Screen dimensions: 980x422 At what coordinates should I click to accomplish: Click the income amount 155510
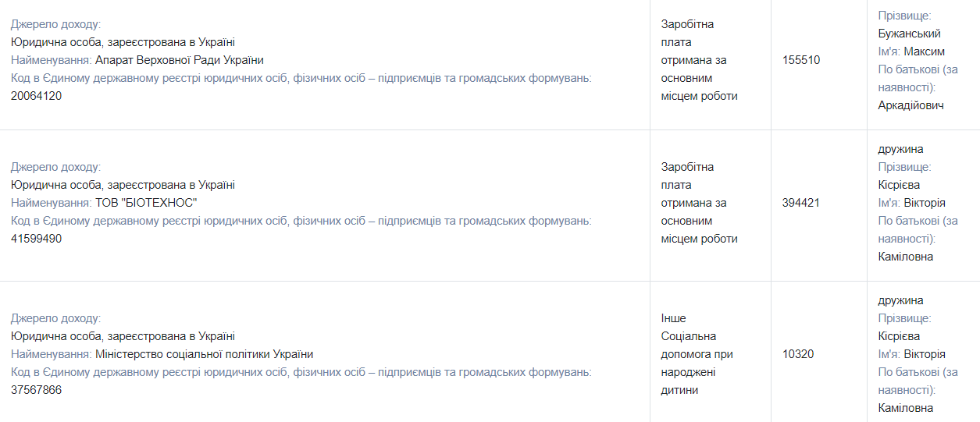tap(801, 60)
